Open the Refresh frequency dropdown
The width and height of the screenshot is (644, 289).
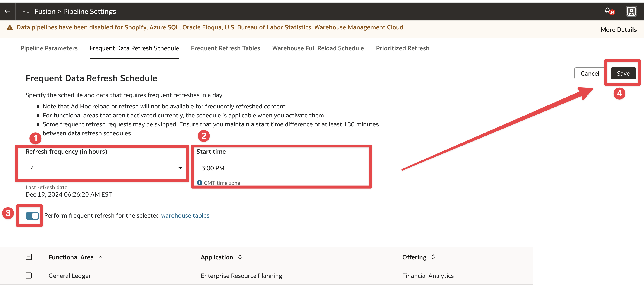click(106, 168)
